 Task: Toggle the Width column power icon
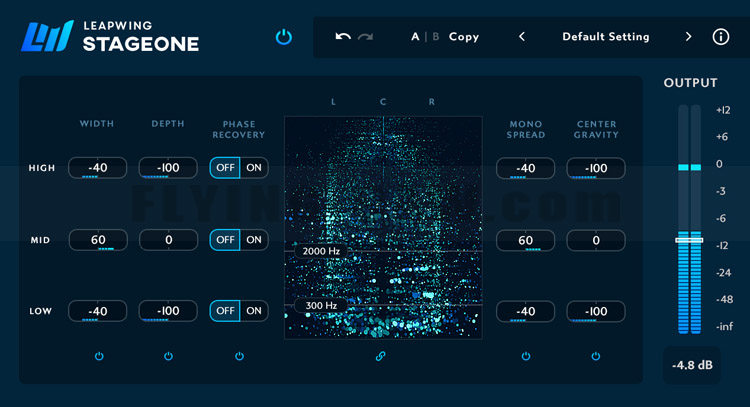pos(99,356)
